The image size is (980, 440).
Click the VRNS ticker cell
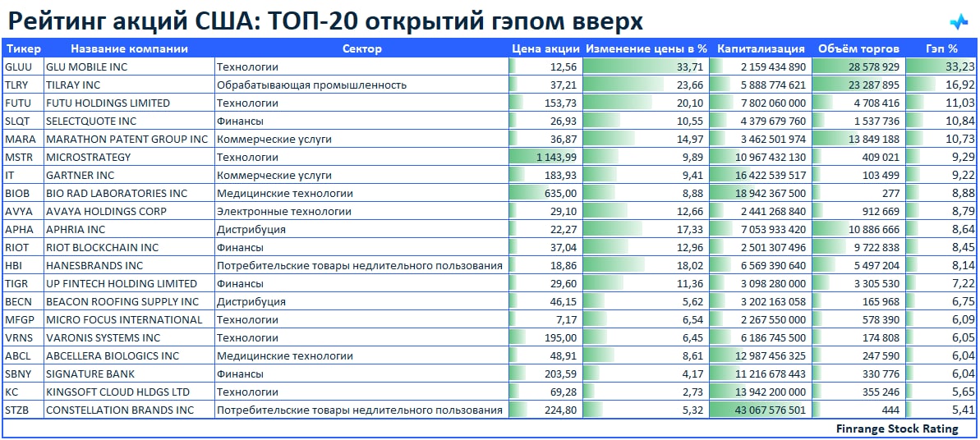[23, 339]
